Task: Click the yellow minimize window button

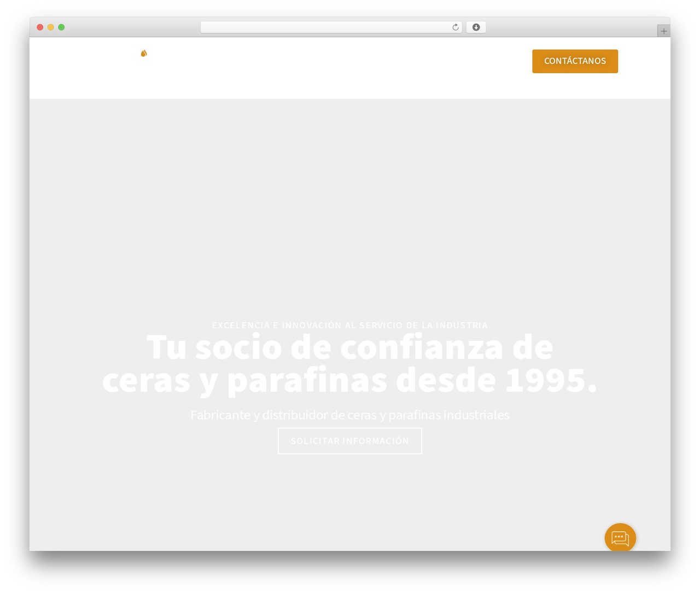Action: pos(50,27)
